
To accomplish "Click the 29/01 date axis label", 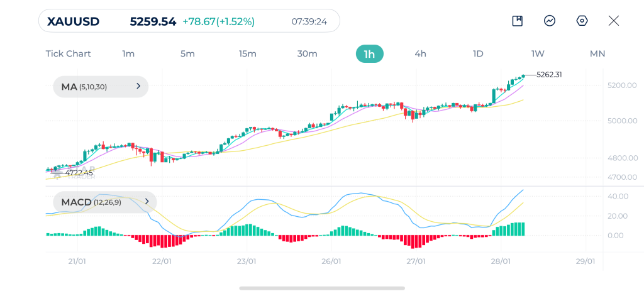I will tap(586, 261).
